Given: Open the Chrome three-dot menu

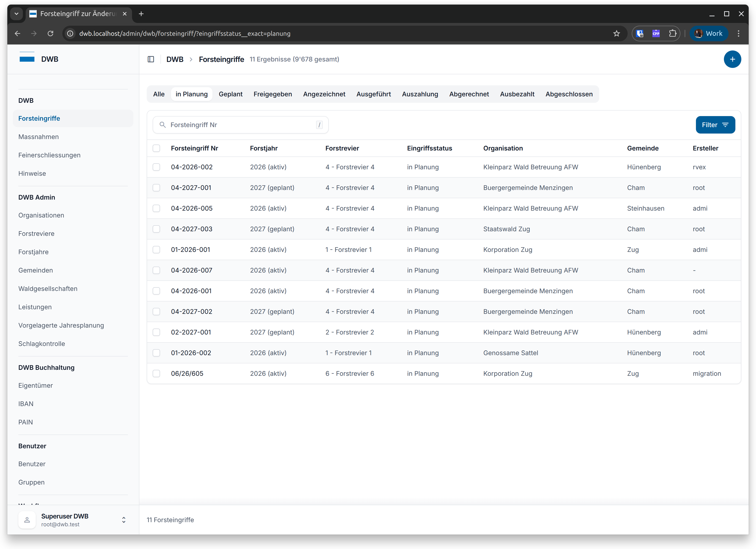Looking at the screenshot, I should point(738,33).
